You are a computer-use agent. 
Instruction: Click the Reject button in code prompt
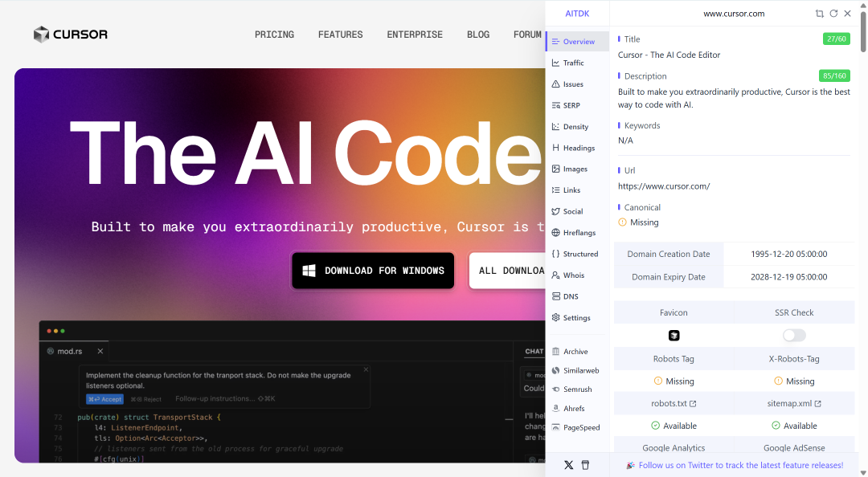click(146, 399)
